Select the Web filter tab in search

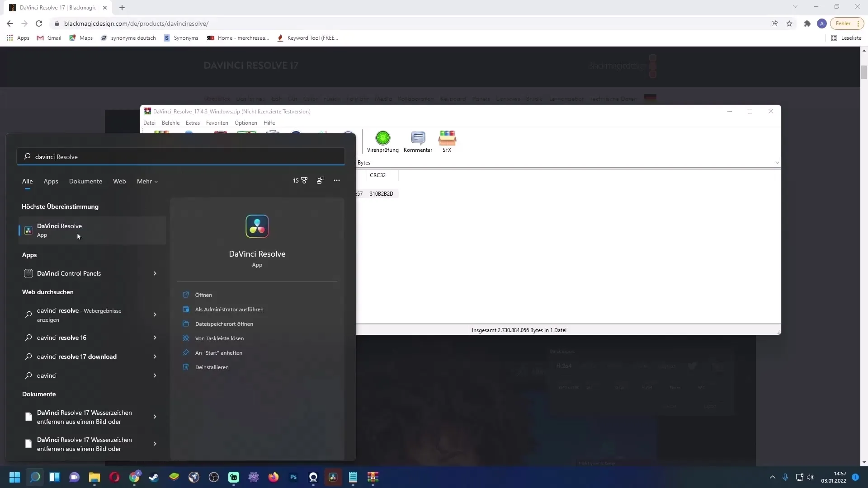(x=119, y=181)
